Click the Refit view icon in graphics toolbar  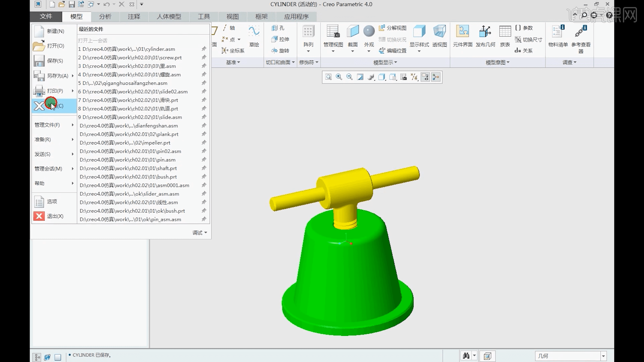(x=328, y=77)
